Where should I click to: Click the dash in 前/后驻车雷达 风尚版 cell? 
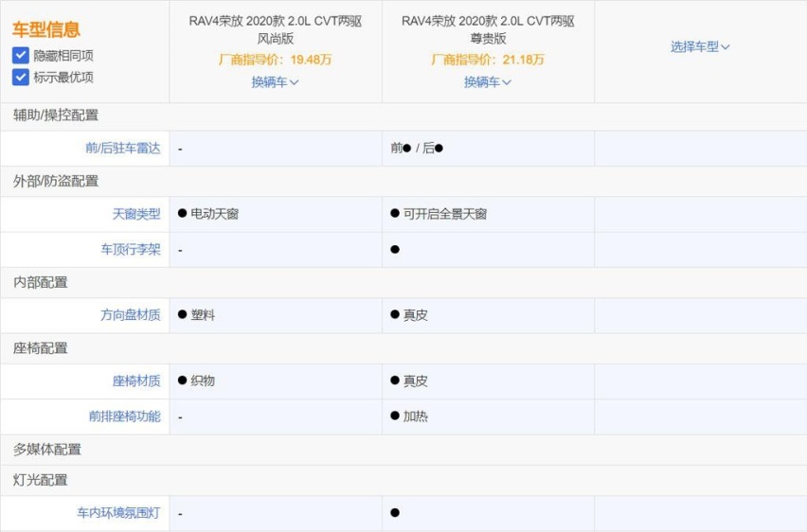(180, 150)
